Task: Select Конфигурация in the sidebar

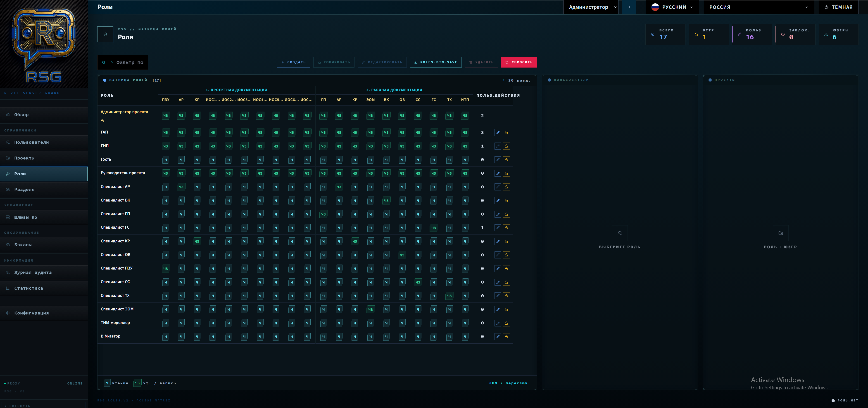Action: [8, 313]
